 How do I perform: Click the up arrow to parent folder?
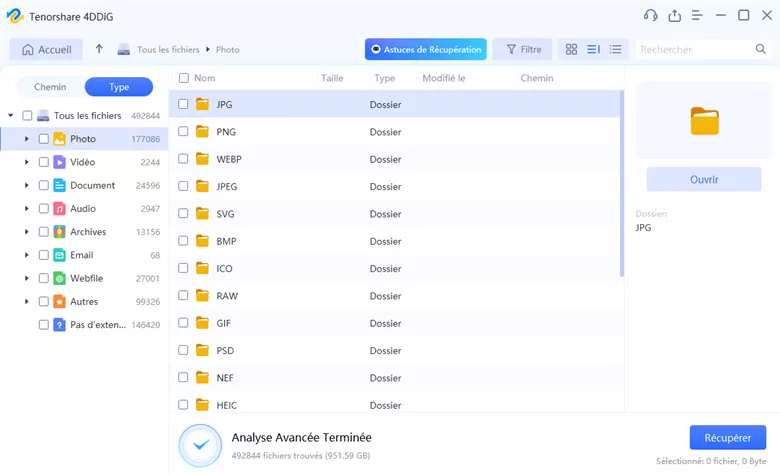pyautogui.click(x=99, y=49)
